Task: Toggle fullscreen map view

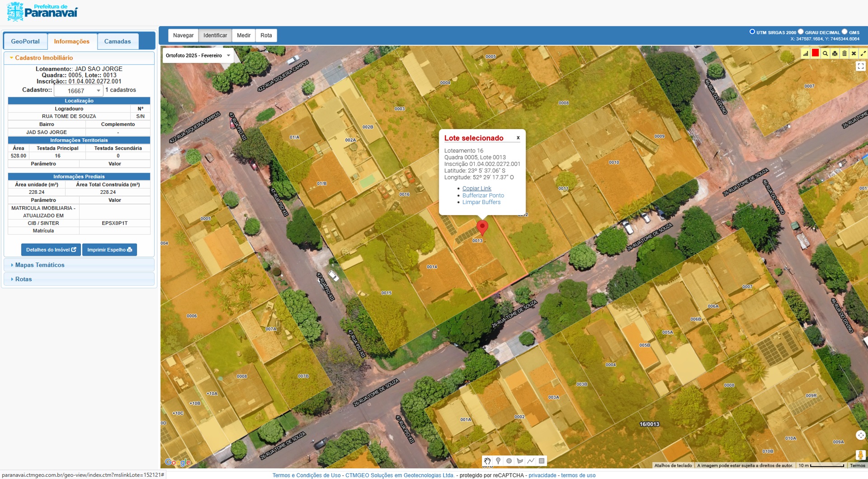Action: (861, 66)
